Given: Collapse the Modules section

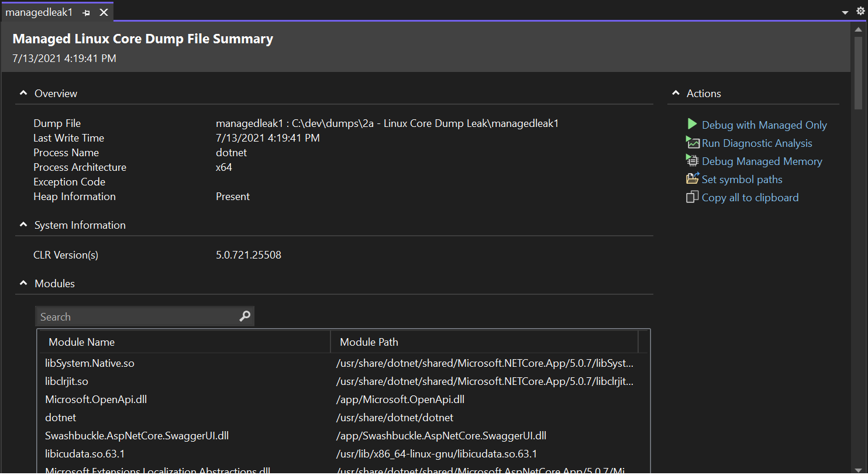Looking at the screenshot, I should (x=23, y=283).
